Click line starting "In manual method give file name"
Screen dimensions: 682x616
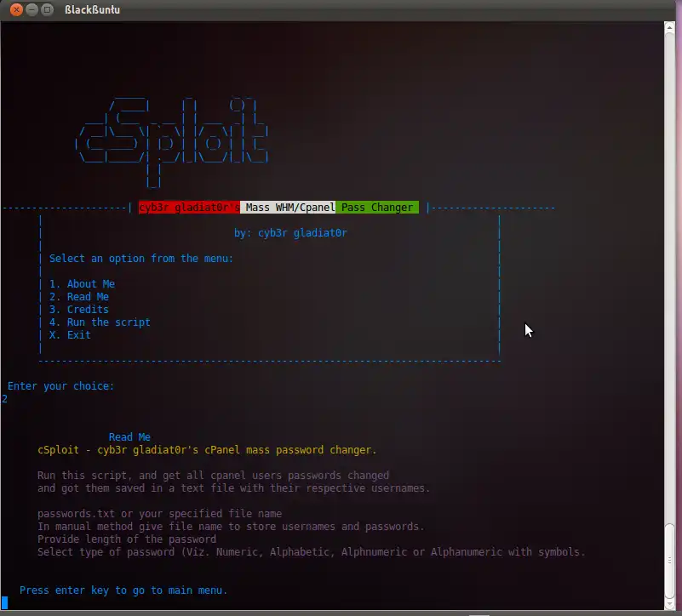[231, 527]
